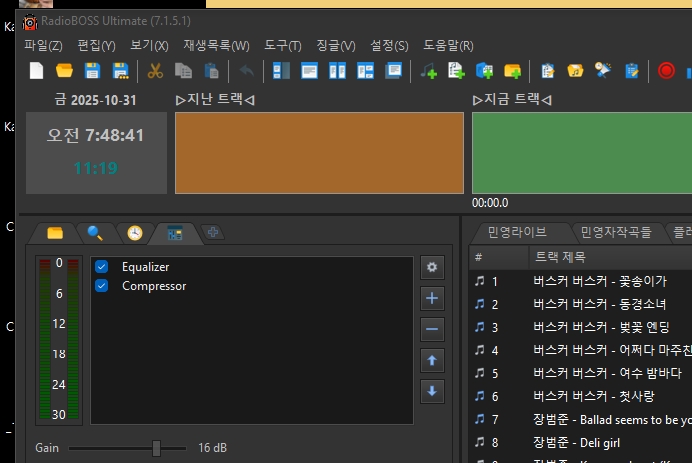The image size is (692, 463).
Task: Open a playlist with the folder icon
Action: tap(64, 70)
